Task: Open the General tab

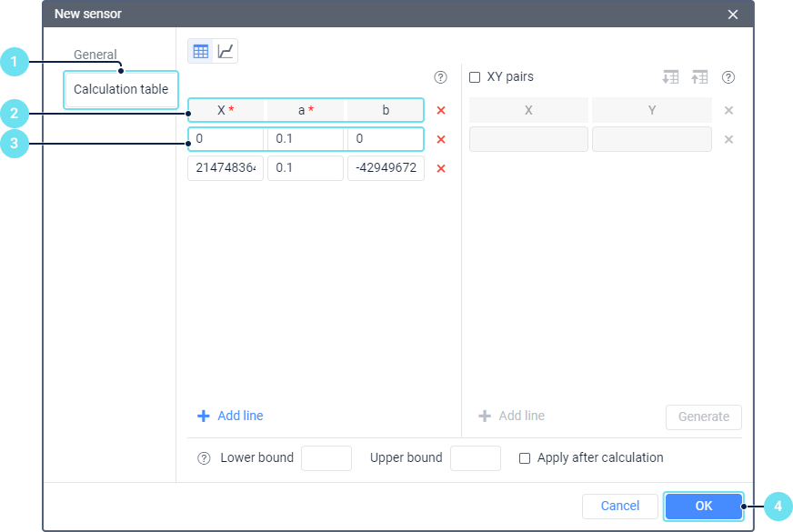Action: tap(95, 55)
